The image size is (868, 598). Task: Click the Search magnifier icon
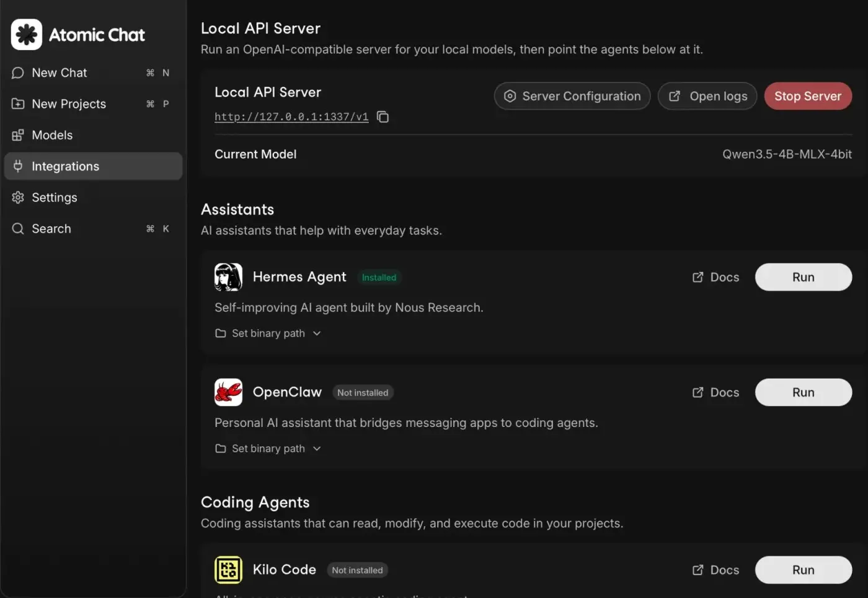pyautogui.click(x=18, y=229)
